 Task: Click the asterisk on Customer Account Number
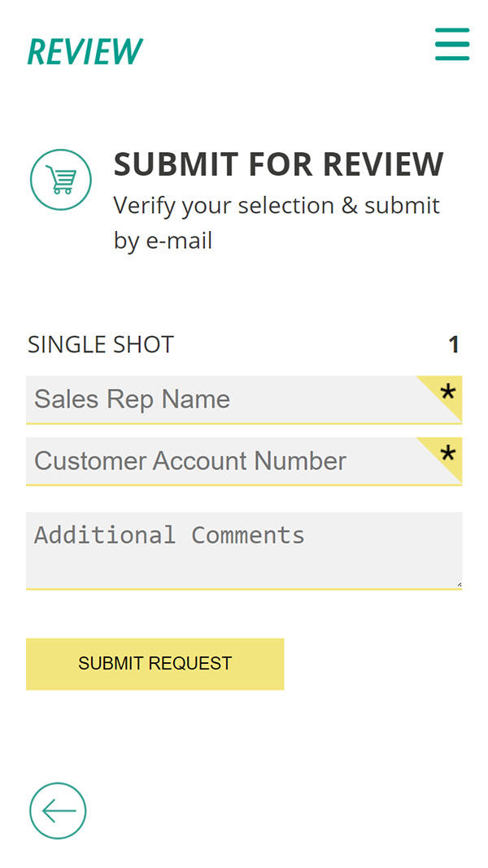click(447, 454)
